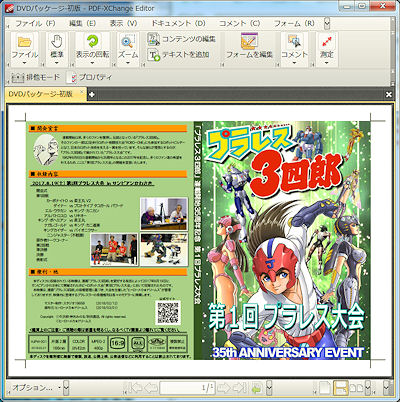Open the ファイル folder icon button
Screen dimensions: 400x402
click(24, 49)
